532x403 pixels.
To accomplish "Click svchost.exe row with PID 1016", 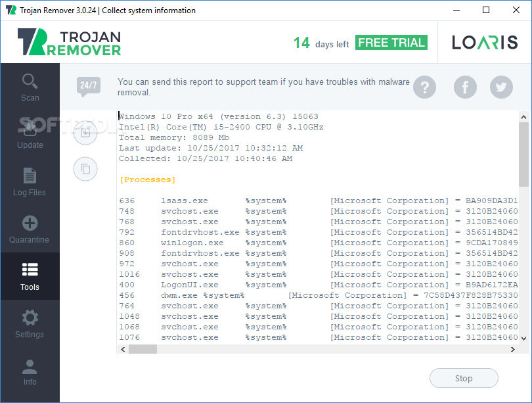I will pyautogui.click(x=319, y=274).
